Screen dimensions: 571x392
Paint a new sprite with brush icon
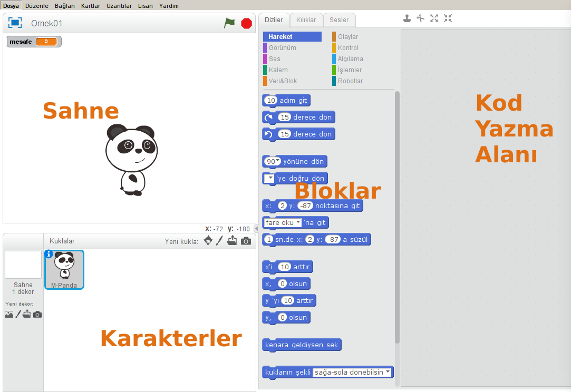220,241
